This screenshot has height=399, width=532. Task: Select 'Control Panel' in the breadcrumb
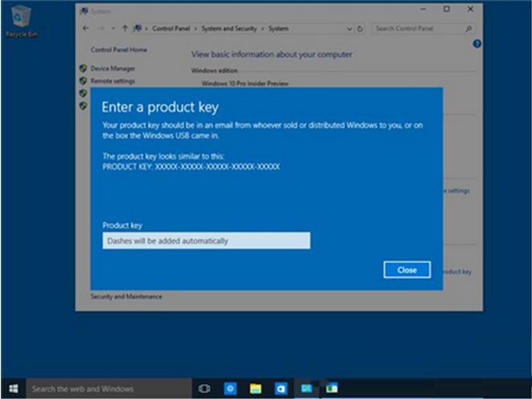171,28
